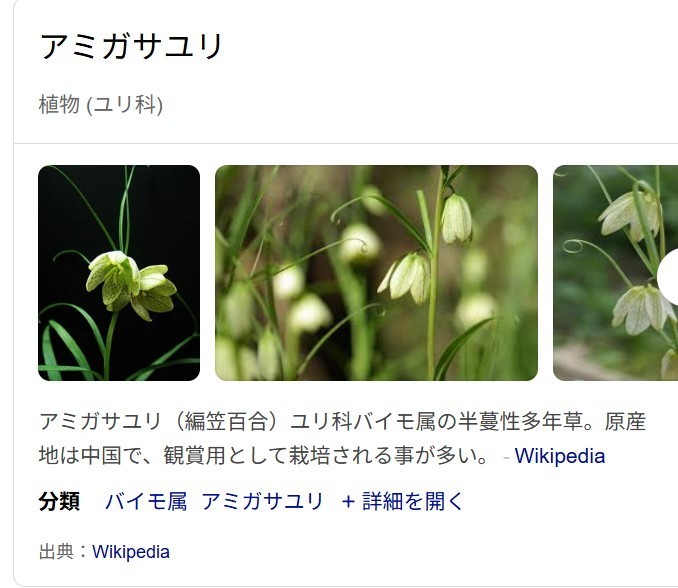Open the wide middle flower photo

(x=376, y=273)
